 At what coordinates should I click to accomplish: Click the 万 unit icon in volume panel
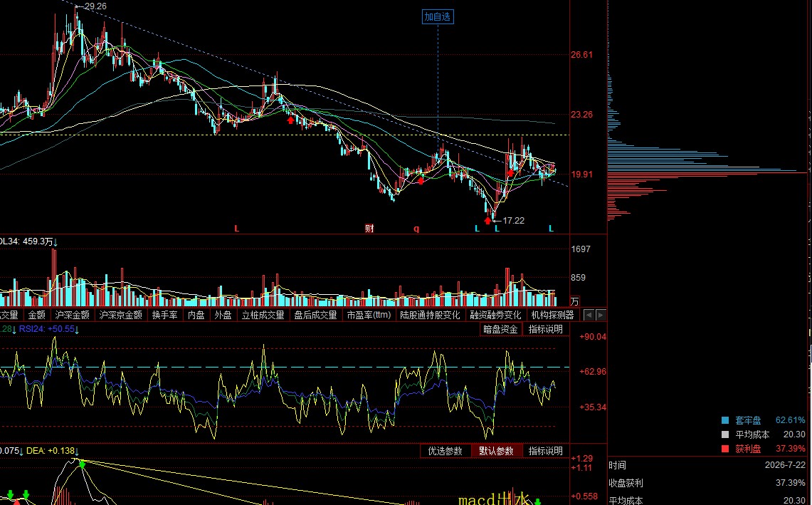point(574,301)
